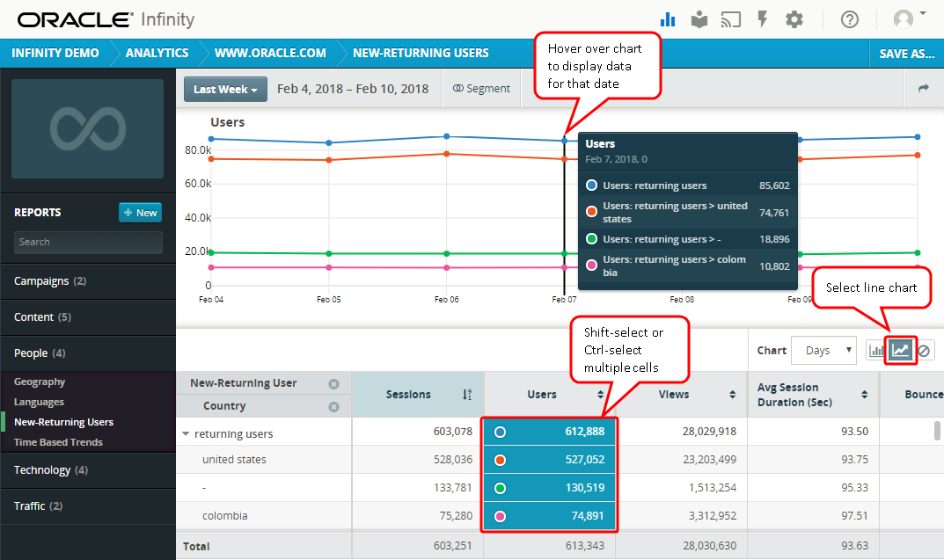Sort by the Users column arrows
This screenshot has width=944, height=560.
click(x=600, y=395)
